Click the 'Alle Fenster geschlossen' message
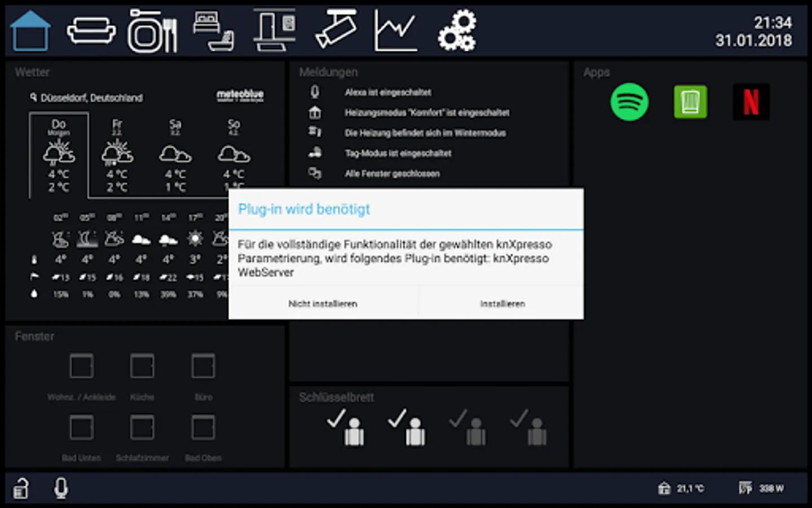This screenshot has width=812, height=508. coord(392,173)
